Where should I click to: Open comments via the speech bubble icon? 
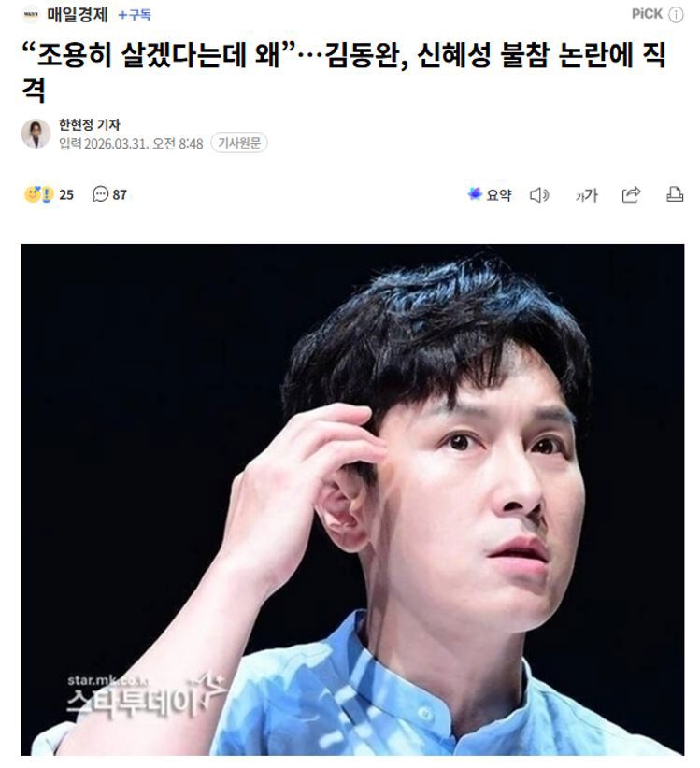(x=100, y=194)
